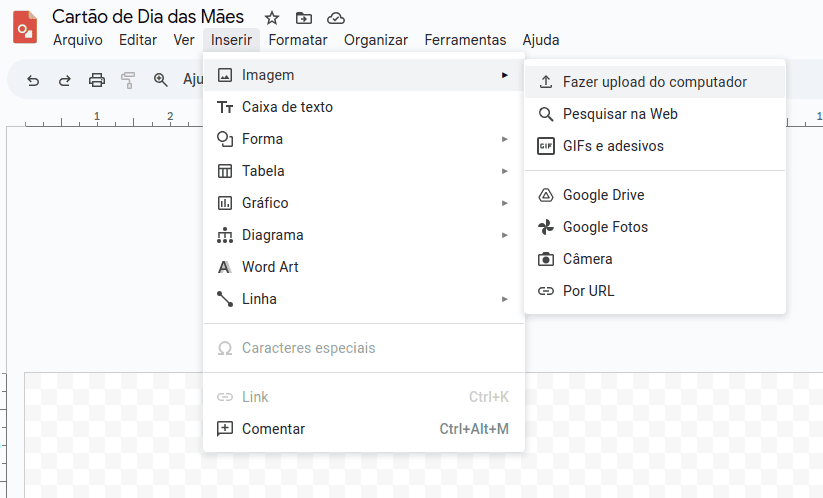Click the Google Drive triangle icon

(546, 195)
